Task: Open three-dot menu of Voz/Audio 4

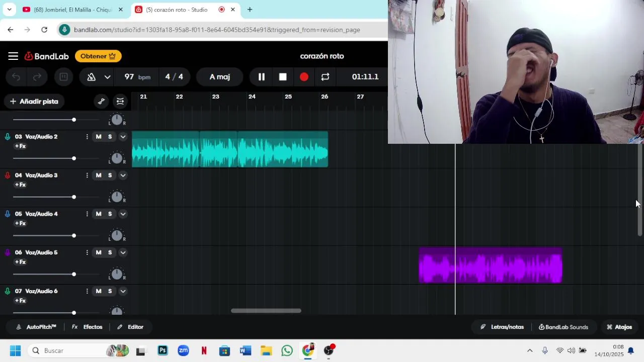Action: (87, 214)
